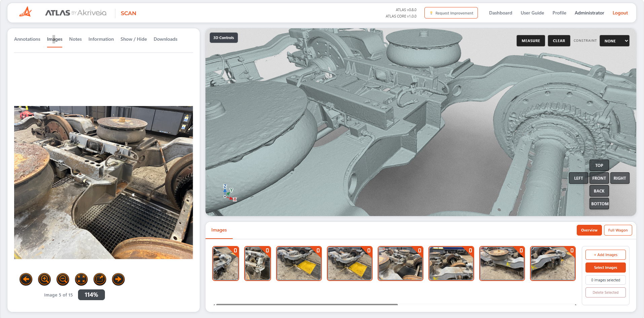Switch the 3D view to RIGHT

[x=620, y=178]
